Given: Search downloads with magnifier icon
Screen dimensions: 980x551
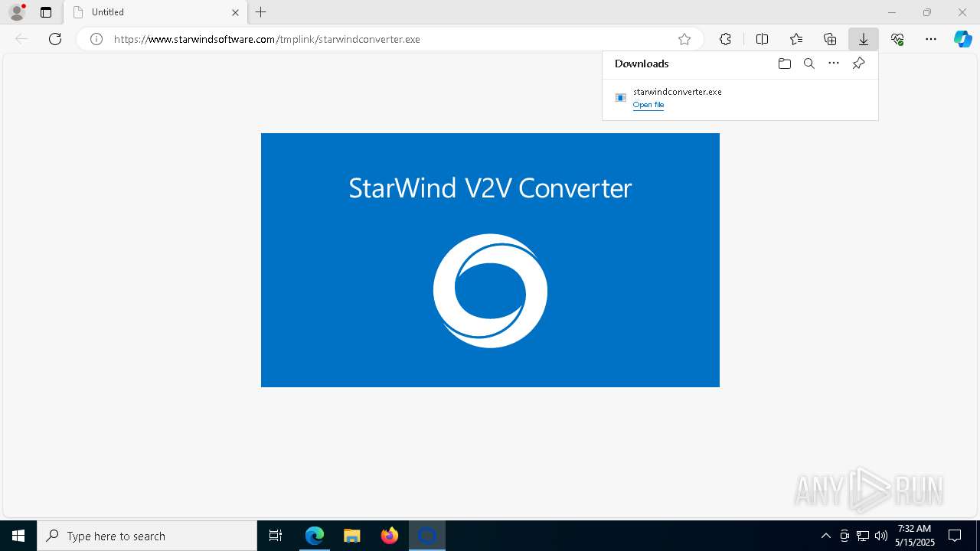Looking at the screenshot, I should click(808, 64).
